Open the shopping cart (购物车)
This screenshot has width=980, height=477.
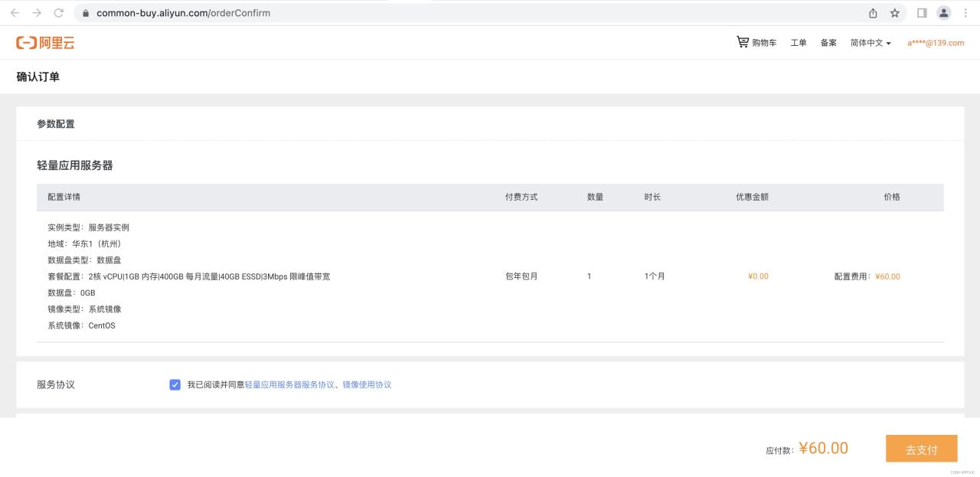pos(756,43)
